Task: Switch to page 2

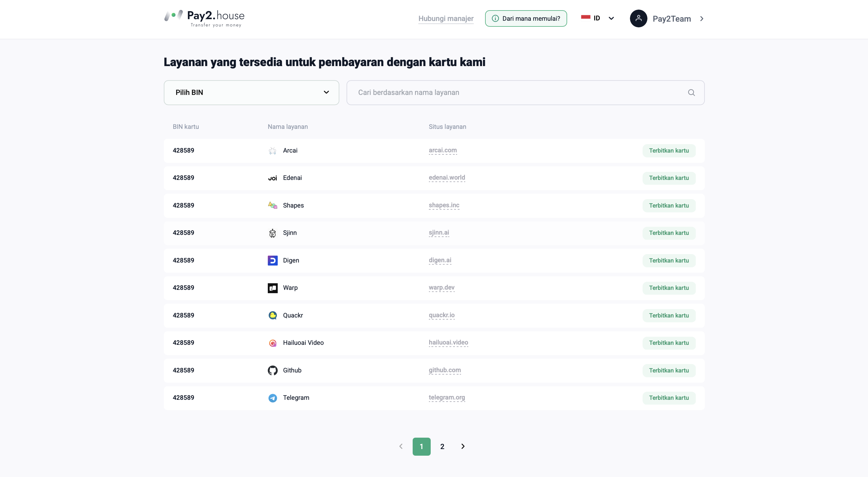Action: coord(442,447)
